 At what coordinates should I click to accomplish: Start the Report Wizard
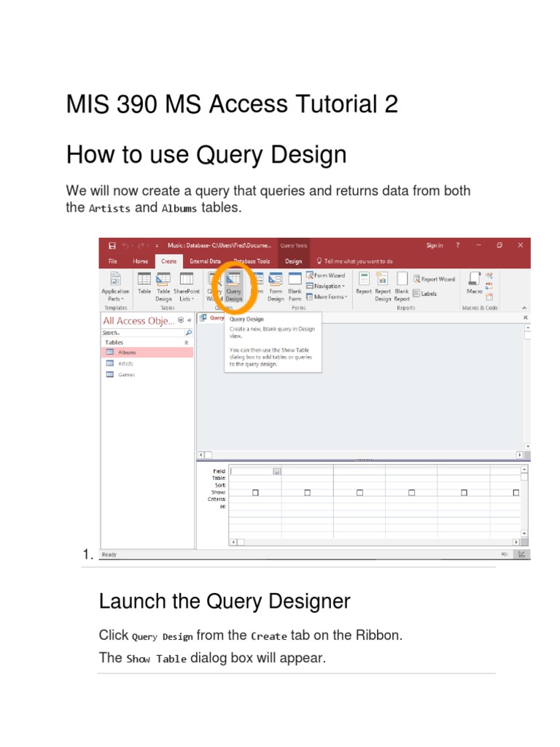tap(435, 279)
